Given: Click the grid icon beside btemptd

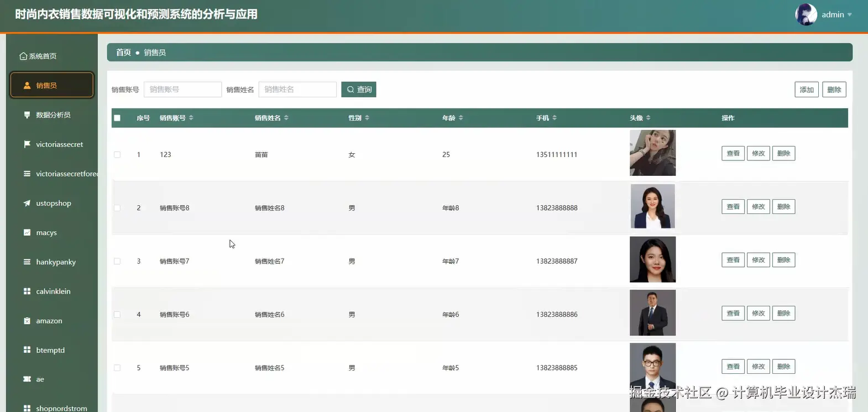Looking at the screenshot, I should click(x=27, y=350).
